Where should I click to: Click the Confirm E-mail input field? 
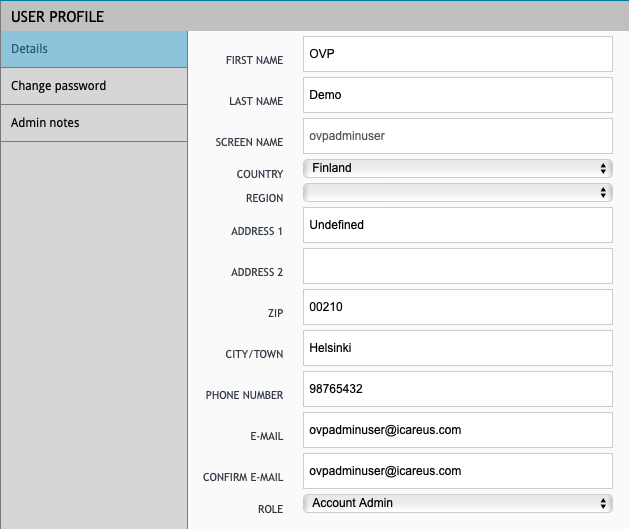coord(456,471)
